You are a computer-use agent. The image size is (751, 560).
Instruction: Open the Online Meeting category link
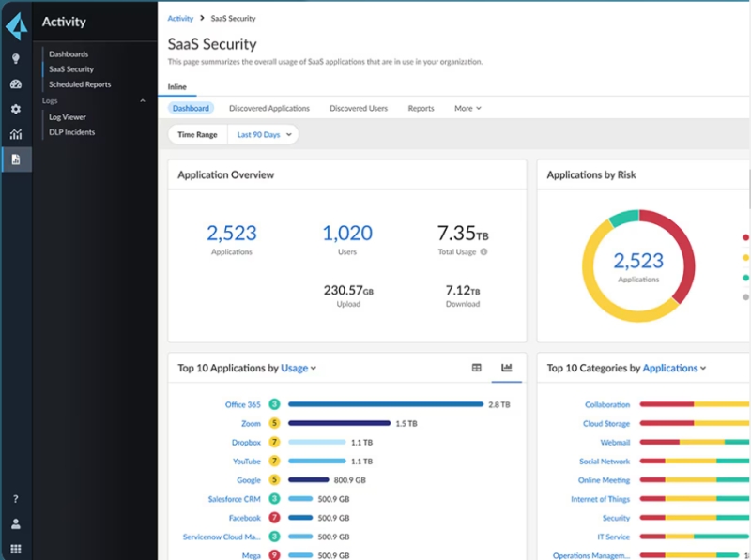604,479
